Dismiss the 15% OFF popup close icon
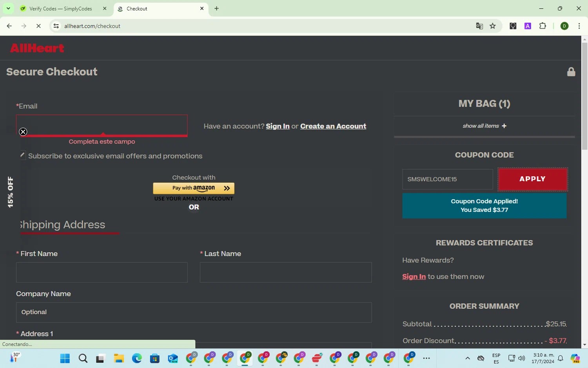Image resolution: width=588 pixels, height=368 pixels. click(x=23, y=132)
